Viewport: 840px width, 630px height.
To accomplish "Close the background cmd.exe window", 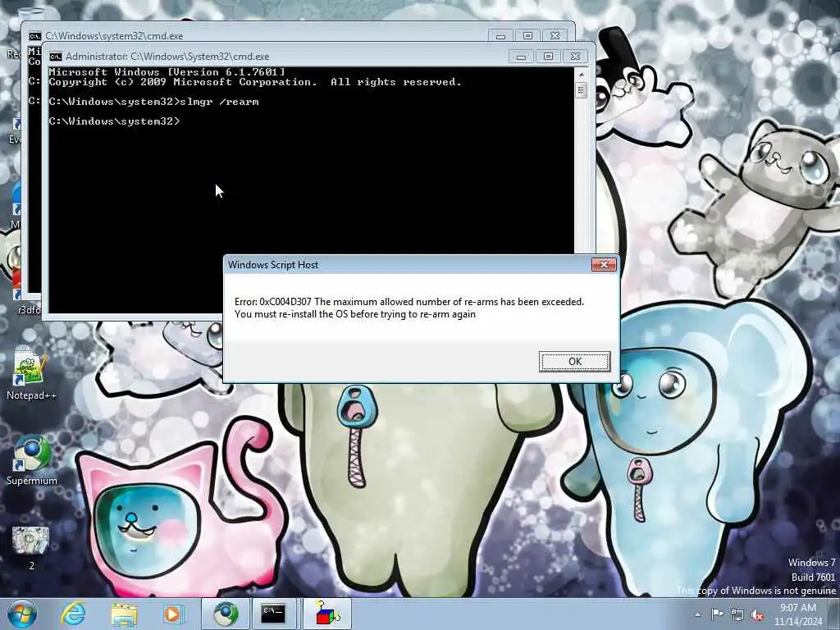I will (x=555, y=36).
